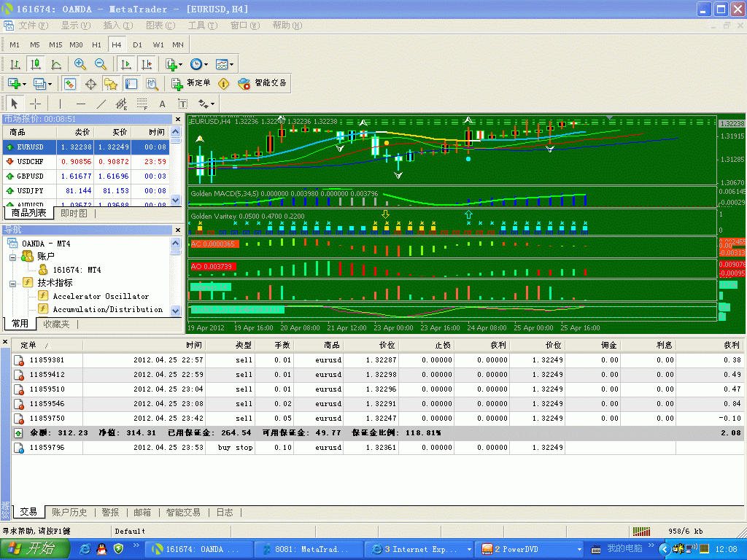Switch chart to bar chart style
747x560 pixels.
coord(15,64)
